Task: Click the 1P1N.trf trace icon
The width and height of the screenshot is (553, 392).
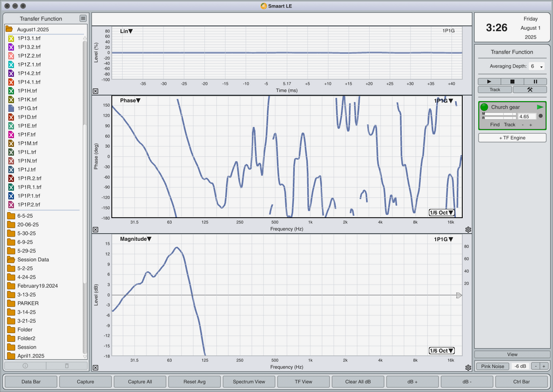Action: tap(11, 161)
